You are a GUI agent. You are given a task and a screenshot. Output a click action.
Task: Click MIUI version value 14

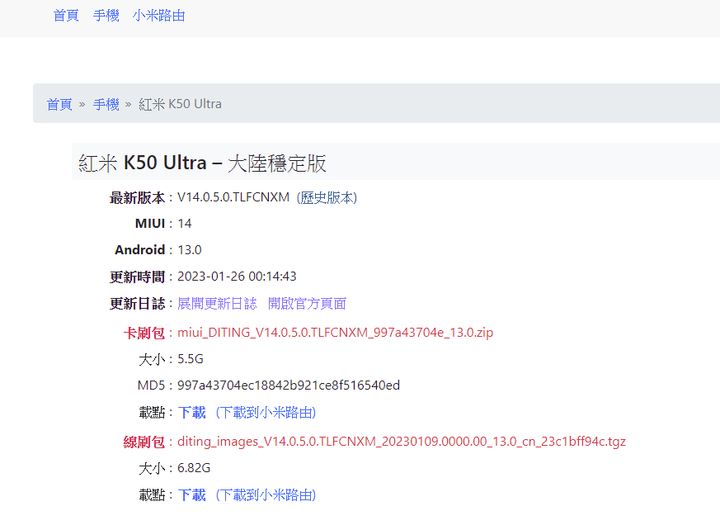[185, 224]
